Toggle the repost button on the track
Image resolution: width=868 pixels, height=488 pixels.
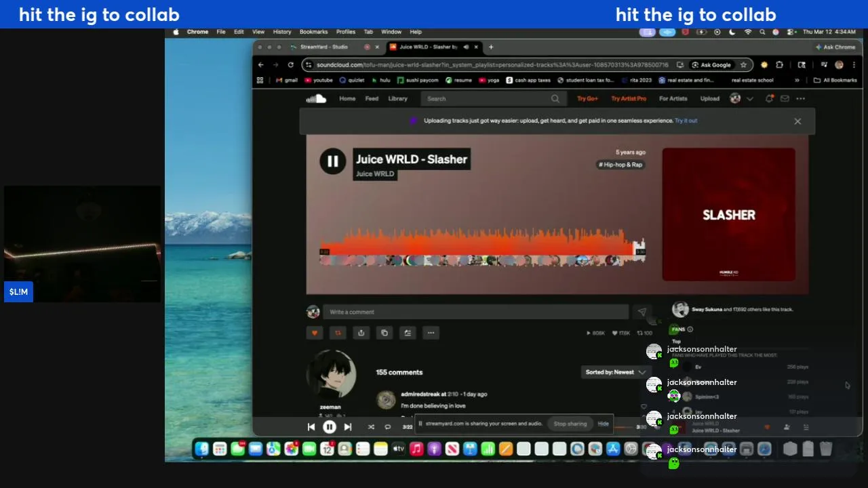pos(338,333)
